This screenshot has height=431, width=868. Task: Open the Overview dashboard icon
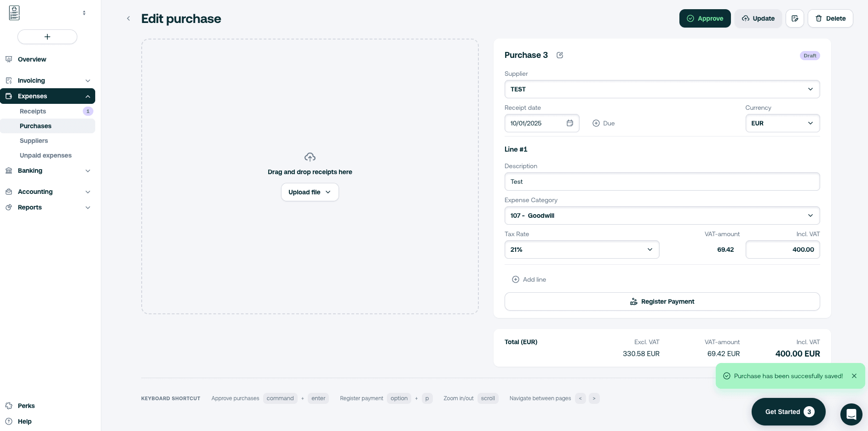coord(9,59)
